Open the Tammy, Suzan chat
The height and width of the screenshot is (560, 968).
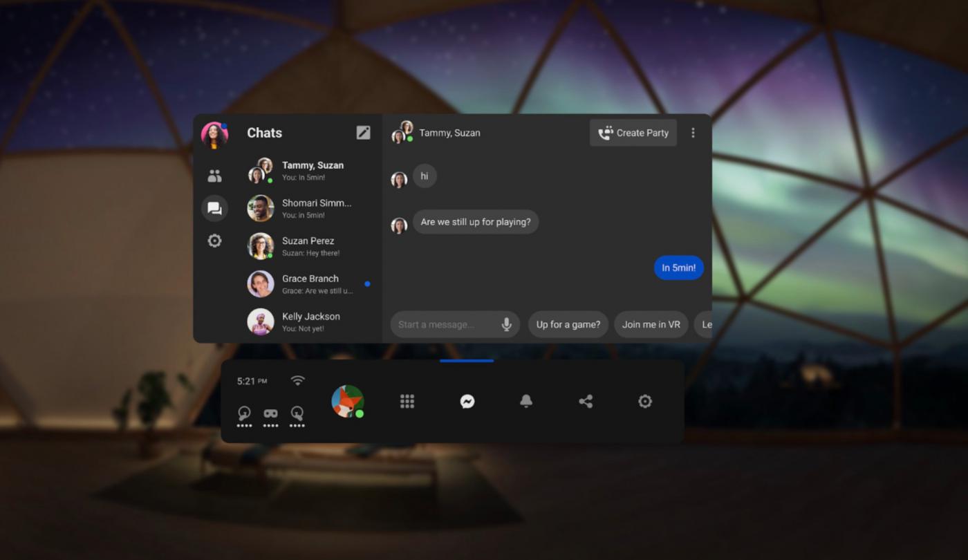(x=309, y=170)
